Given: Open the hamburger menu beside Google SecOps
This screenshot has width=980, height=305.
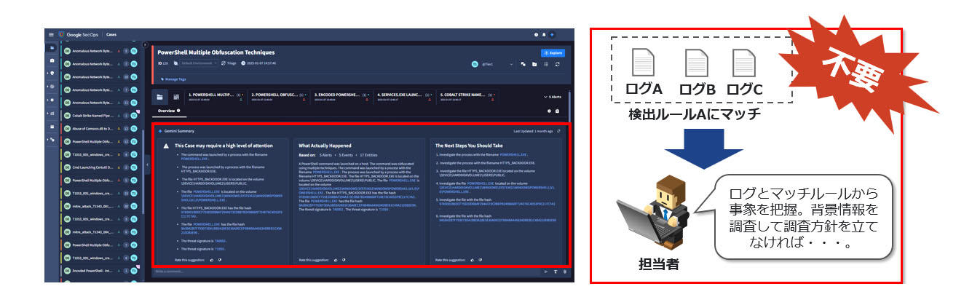Looking at the screenshot, I should click(51, 34).
